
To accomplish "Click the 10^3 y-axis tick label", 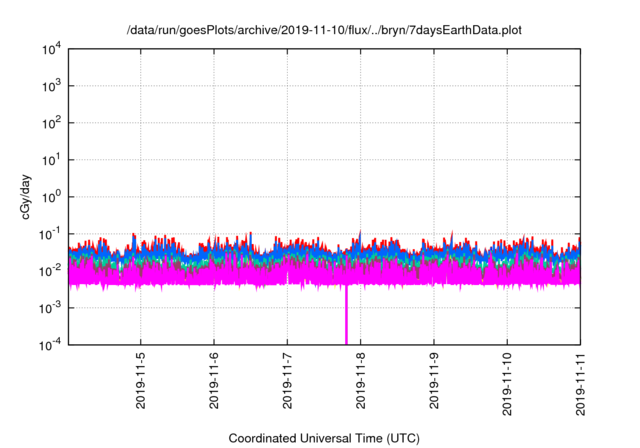I will coord(52,86).
